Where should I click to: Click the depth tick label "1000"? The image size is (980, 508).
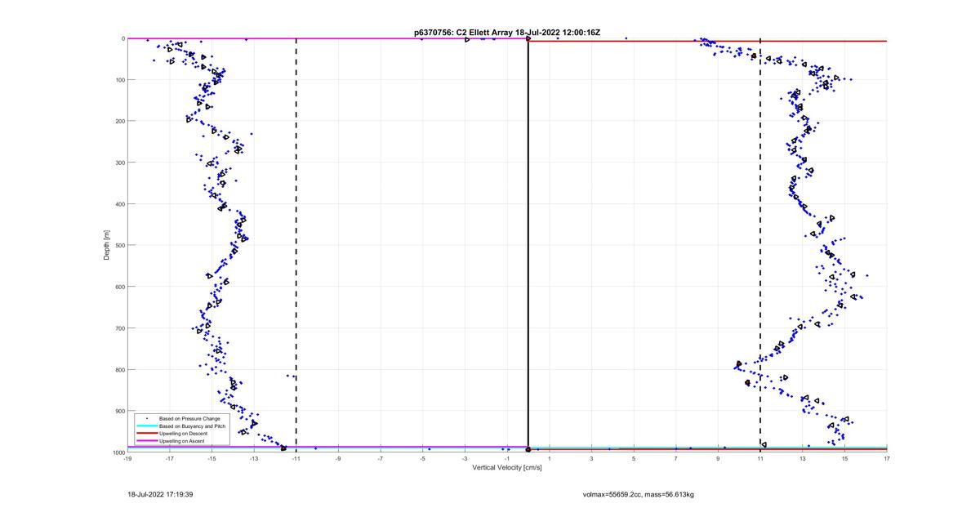coord(118,452)
